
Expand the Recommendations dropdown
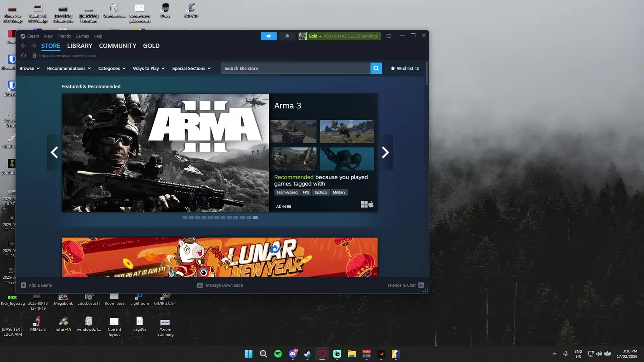69,68
